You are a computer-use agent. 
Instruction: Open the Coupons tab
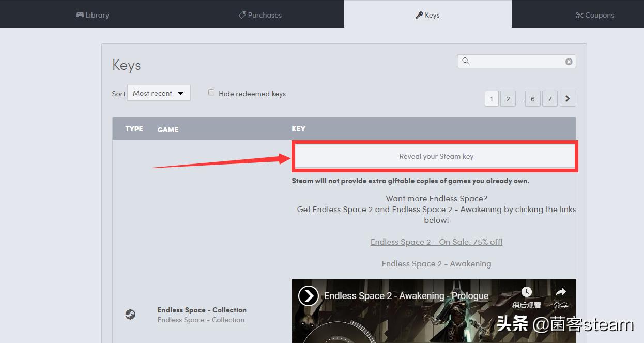595,15
